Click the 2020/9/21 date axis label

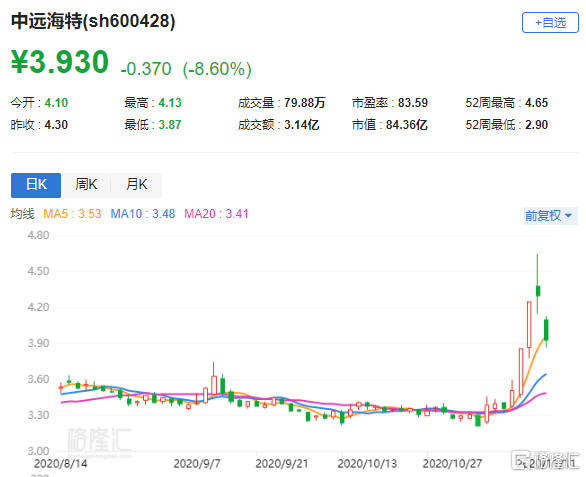(282, 464)
